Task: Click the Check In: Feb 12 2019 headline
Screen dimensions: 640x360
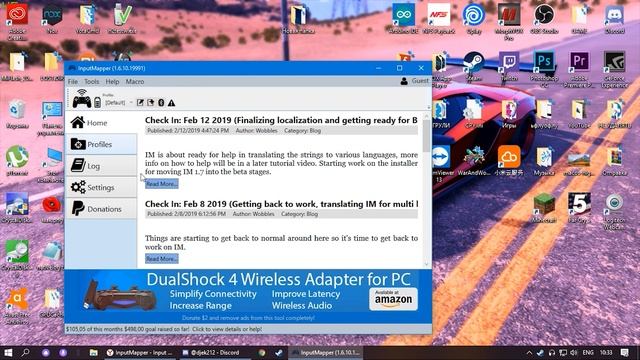Action: [281, 120]
